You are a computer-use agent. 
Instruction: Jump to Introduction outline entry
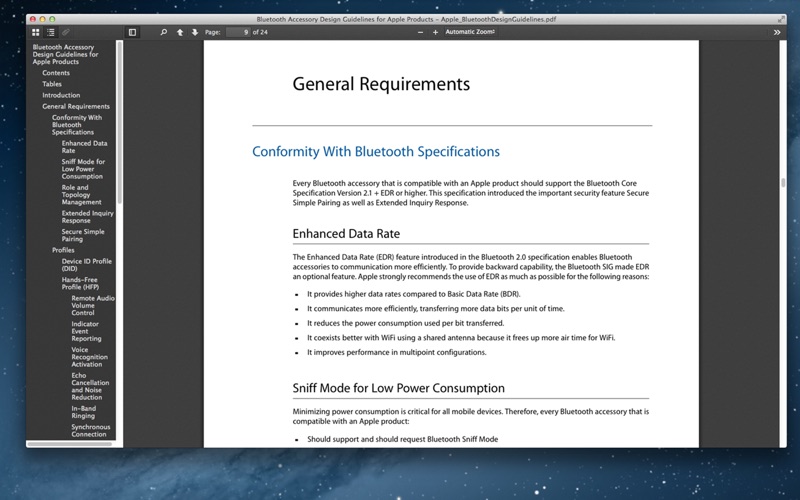tap(61, 95)
